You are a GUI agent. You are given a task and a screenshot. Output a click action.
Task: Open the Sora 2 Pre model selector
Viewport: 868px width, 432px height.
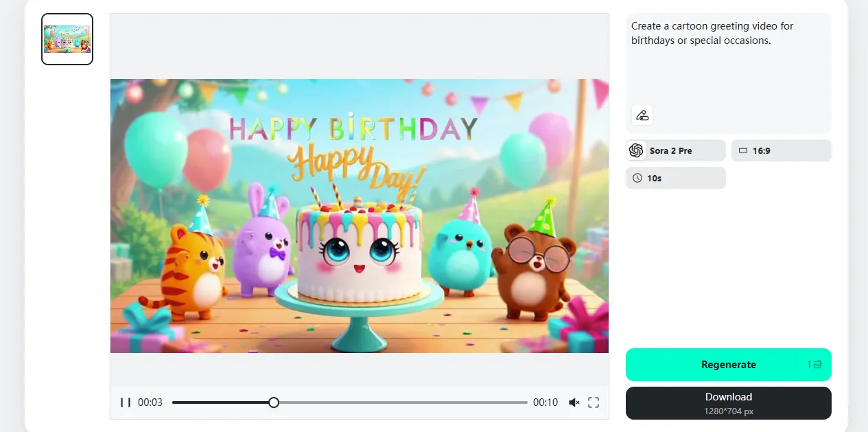[x=675, y=150]
